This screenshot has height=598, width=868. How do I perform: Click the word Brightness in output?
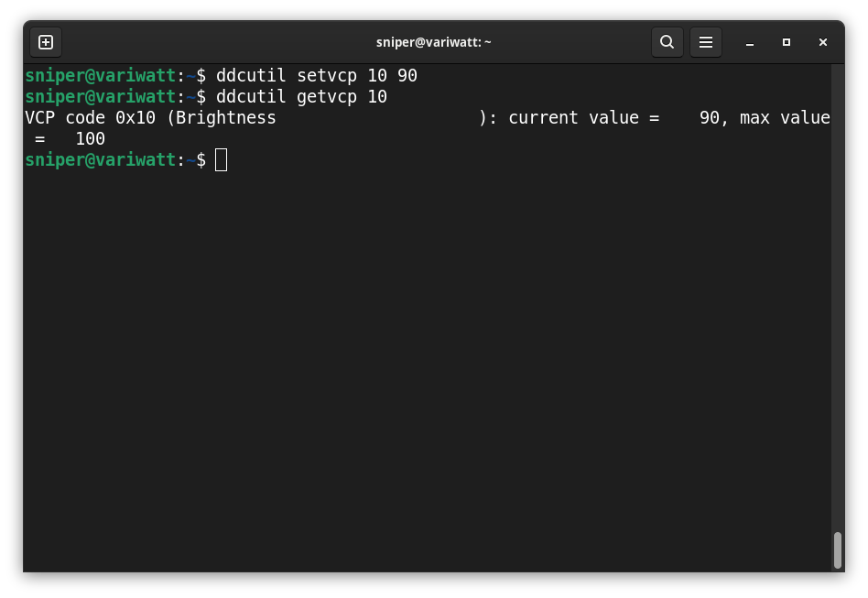(226, 117)
